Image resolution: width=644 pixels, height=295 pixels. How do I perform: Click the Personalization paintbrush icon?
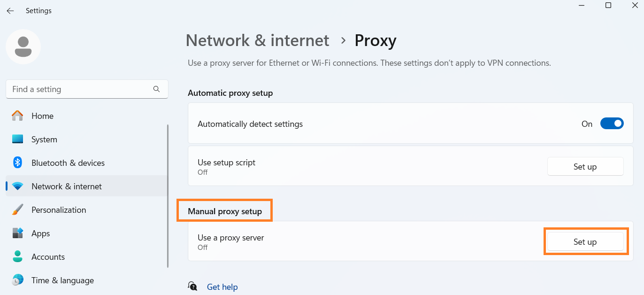pyautogui.click(x=17, y=210)
